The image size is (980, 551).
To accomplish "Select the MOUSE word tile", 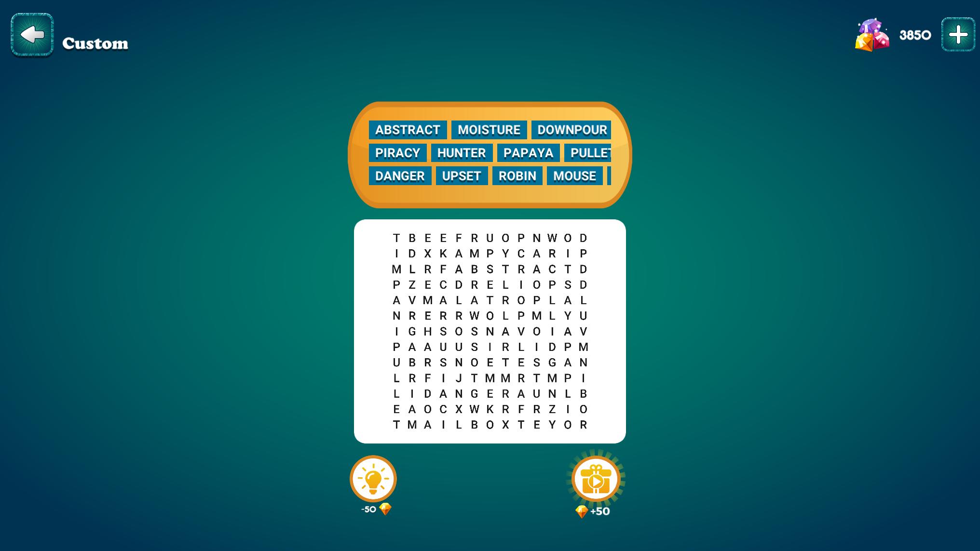I will [x=573, y=175].
